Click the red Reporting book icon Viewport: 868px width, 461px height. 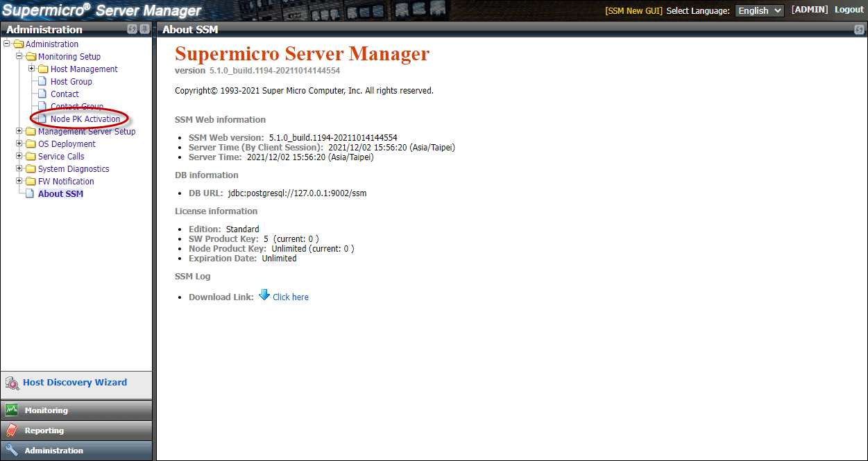click(x=12, y=430)
